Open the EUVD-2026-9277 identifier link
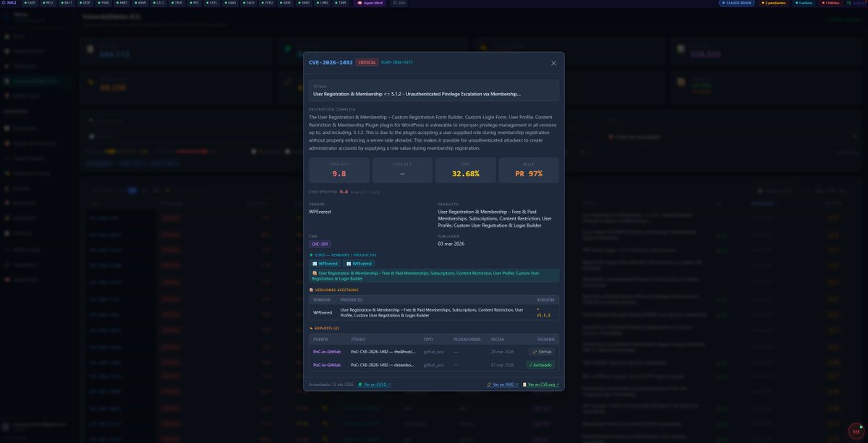The width and height of the screenshot is (868, 443). [x=397, y=63]
